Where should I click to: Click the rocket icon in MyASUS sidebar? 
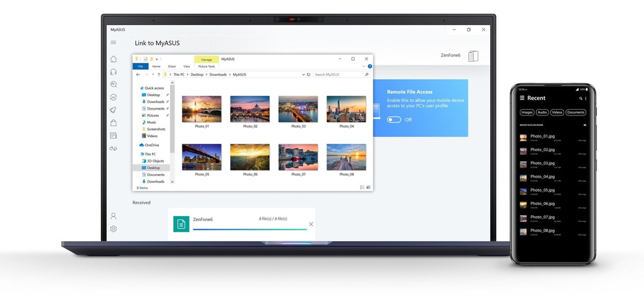113,110
